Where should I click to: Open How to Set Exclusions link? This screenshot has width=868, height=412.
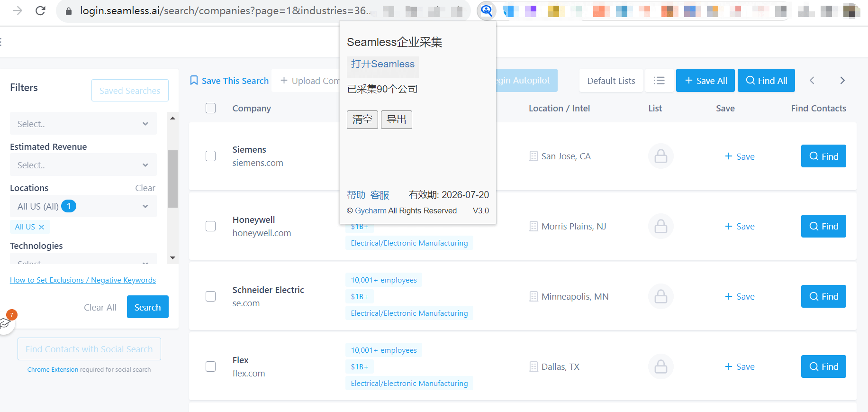click(83, 280)
